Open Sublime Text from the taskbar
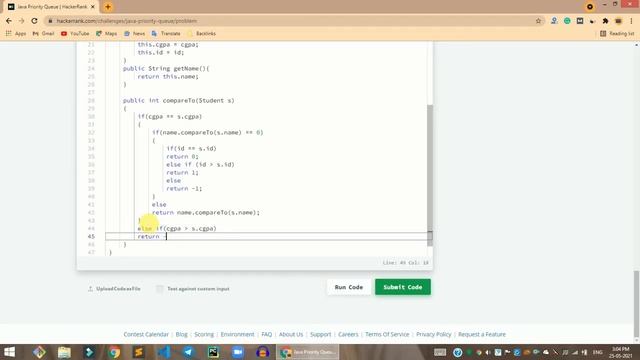This screenshot has height=360, width=640. [x=139, y=352]
